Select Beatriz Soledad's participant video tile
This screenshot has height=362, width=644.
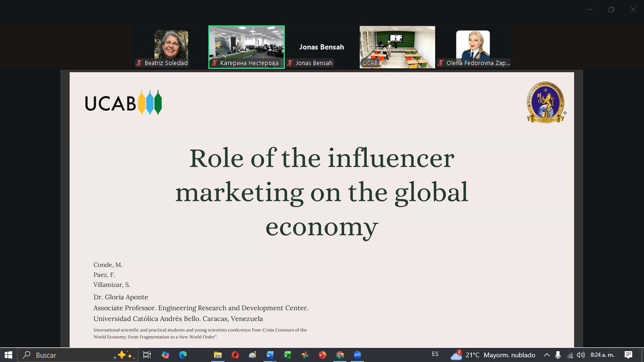171,47
